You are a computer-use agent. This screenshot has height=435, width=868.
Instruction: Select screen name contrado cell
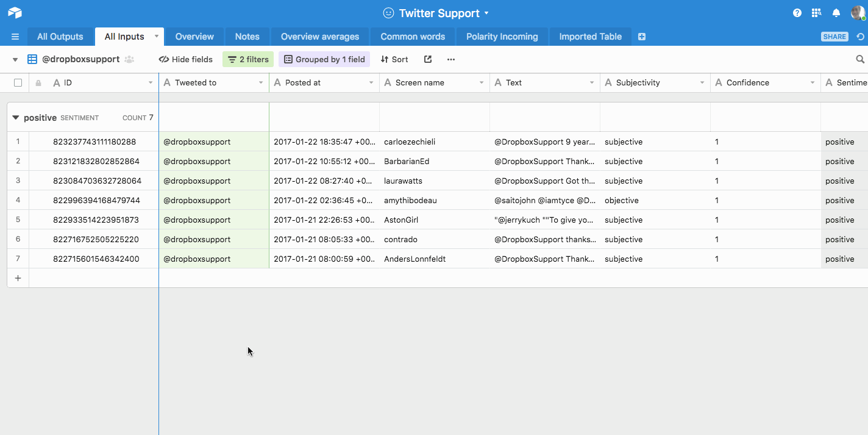[435, 239]
